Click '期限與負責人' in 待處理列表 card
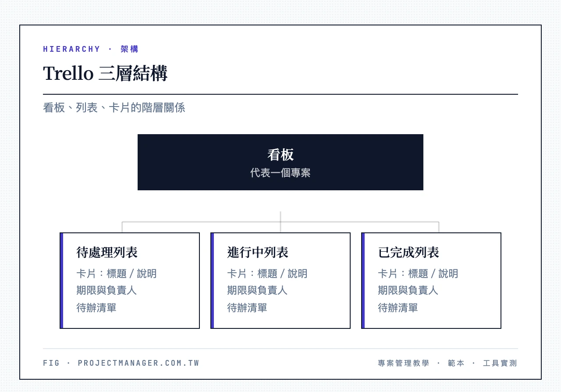The width and height of the screenshot is (561, 392). point(107,290)
